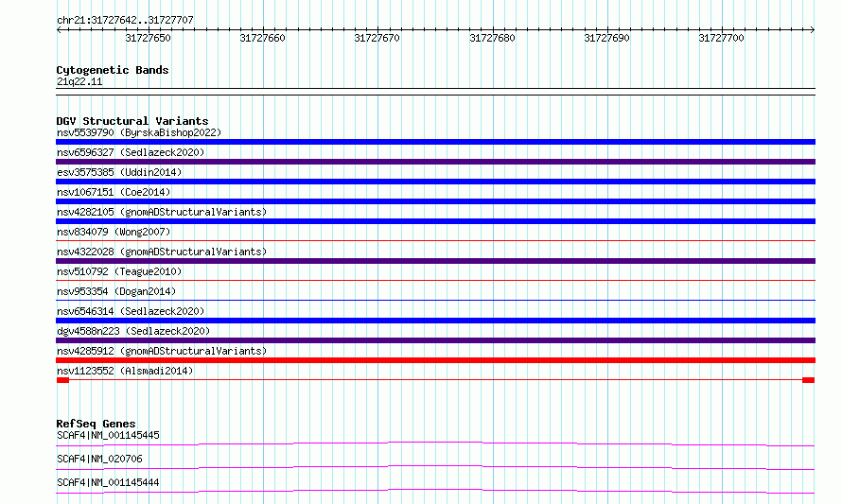Open nsv4285912 (gnomADStructuralVariants) label
Screen dimensions: 842x504
point(162,351)
